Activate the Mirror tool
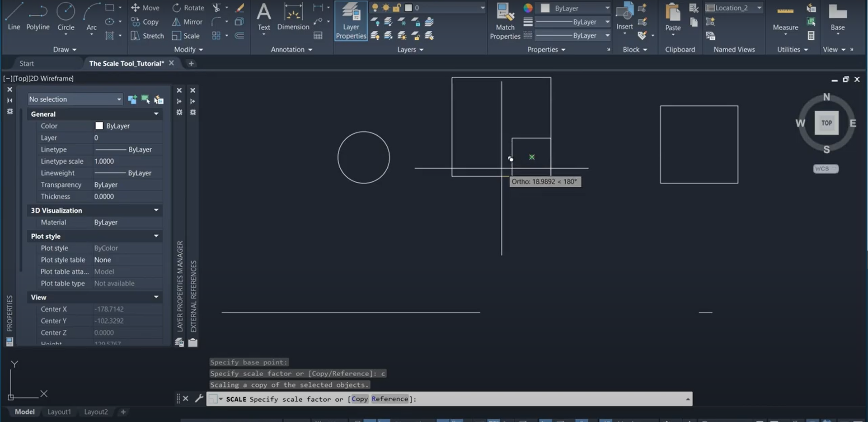The height and width of the screenshot is (422, 868). (x=187, y=22)
